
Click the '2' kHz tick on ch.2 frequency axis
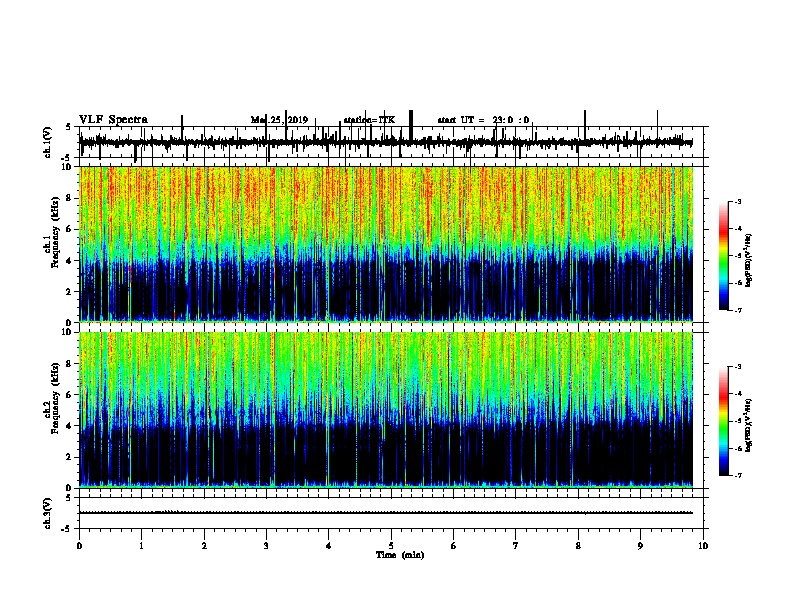[69, 457]
